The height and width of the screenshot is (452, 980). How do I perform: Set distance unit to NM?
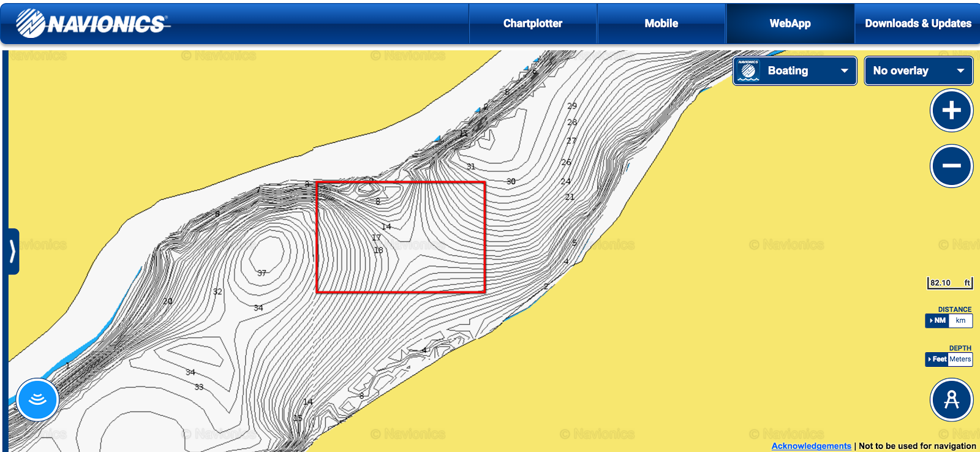[937, 321]
